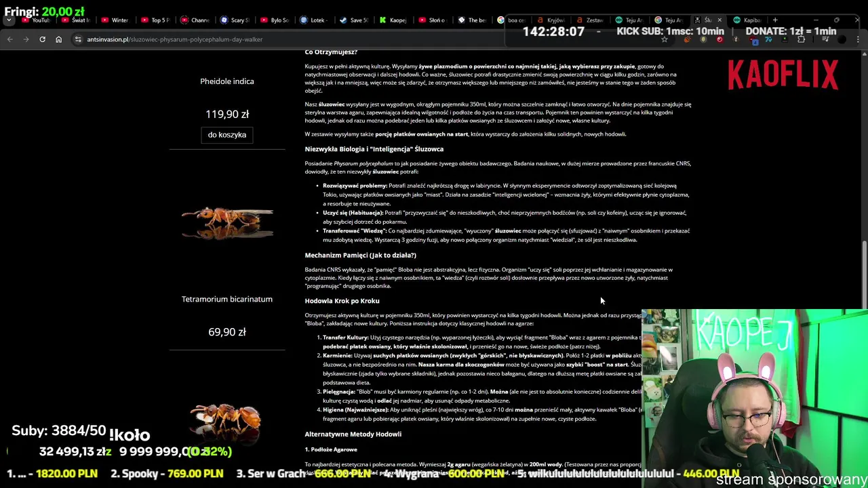Click the extension icon with badge 4
This screenshot has height=488, width=868.
pyautogui.click(x=753, y=39)
